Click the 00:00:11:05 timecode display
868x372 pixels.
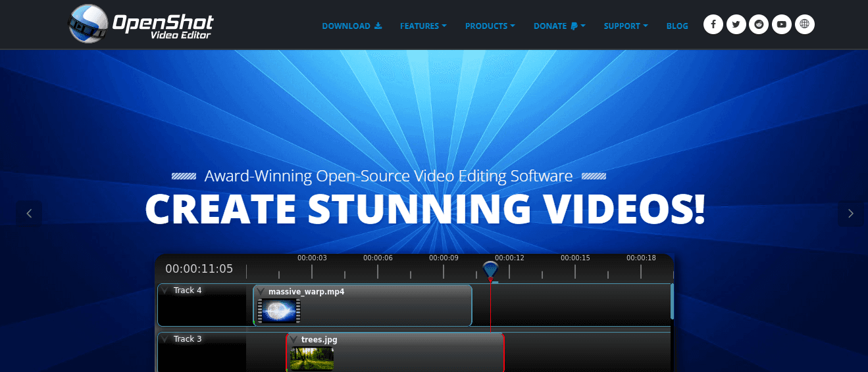[199, 269]
